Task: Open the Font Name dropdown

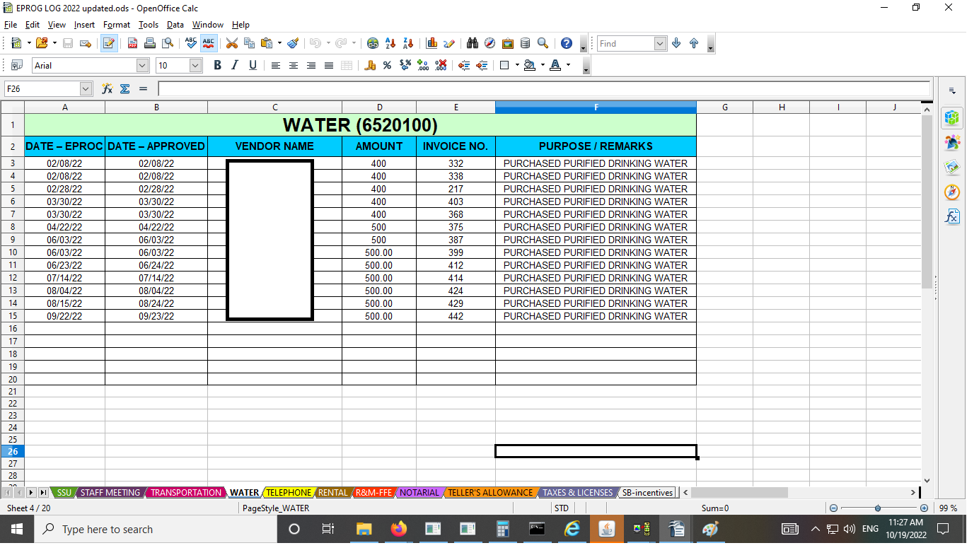Action: 142,65
